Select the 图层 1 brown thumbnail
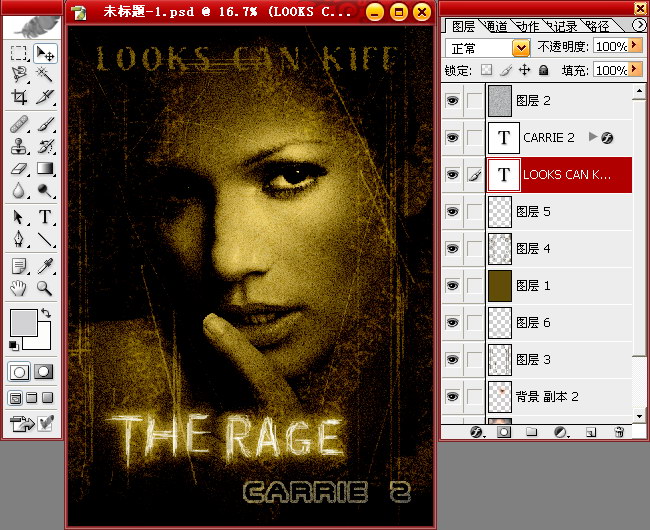Viewport: 650px width, 530px height. point(500,286)
